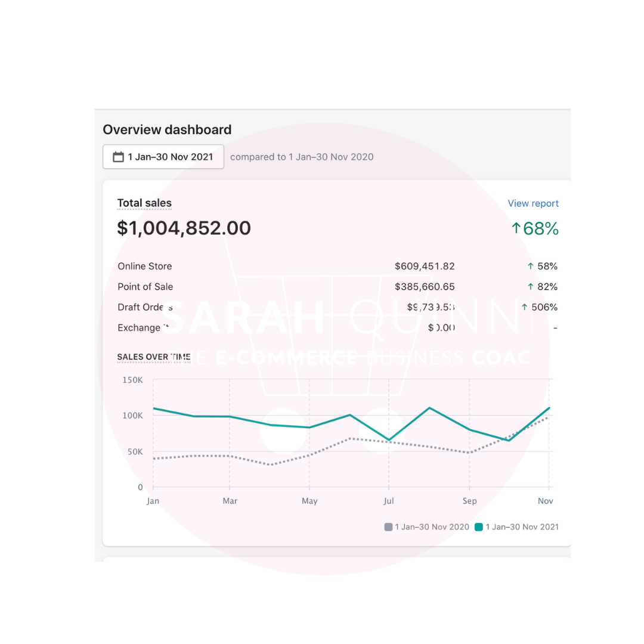Click the Nov data point on teal line
The image size is (644, 644).
[549, 408]
